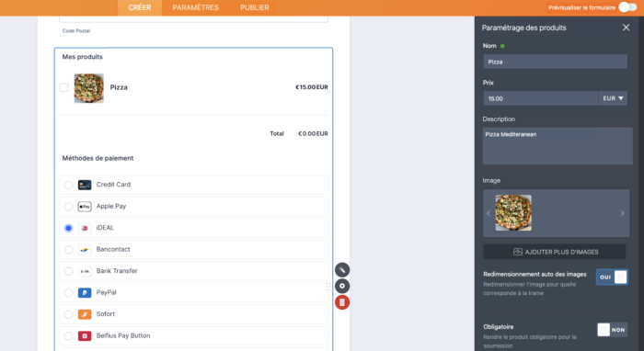644x351 pixels.
Task: Toggle the Obligatoire switch
Action: [612, 330]
